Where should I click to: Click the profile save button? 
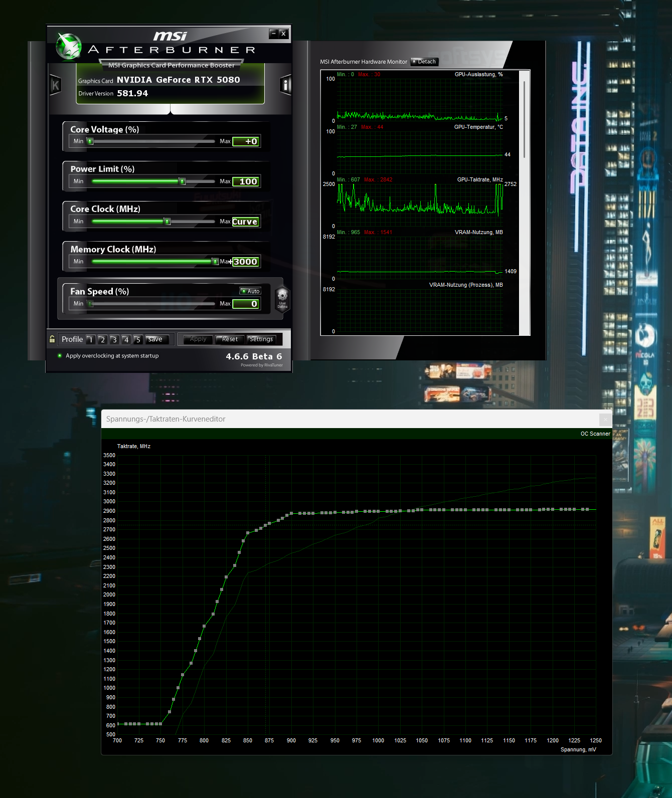click(x=155, y=339)
